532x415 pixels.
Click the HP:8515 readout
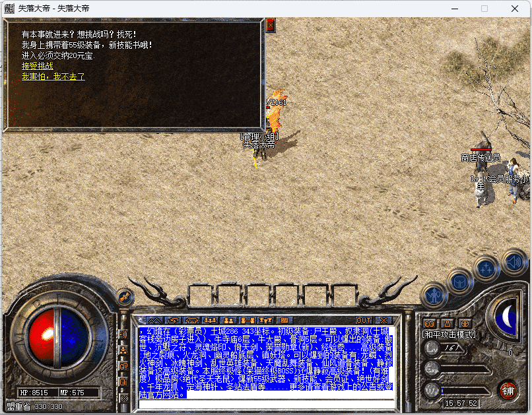34,393
